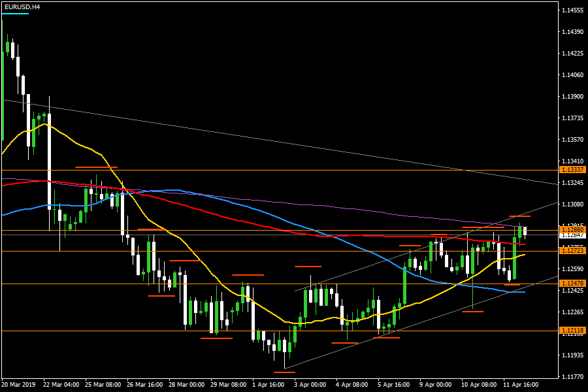Click the 4 Apr 08:00 time label
This screenshot has height=392, width=588.
click(352, 385)
